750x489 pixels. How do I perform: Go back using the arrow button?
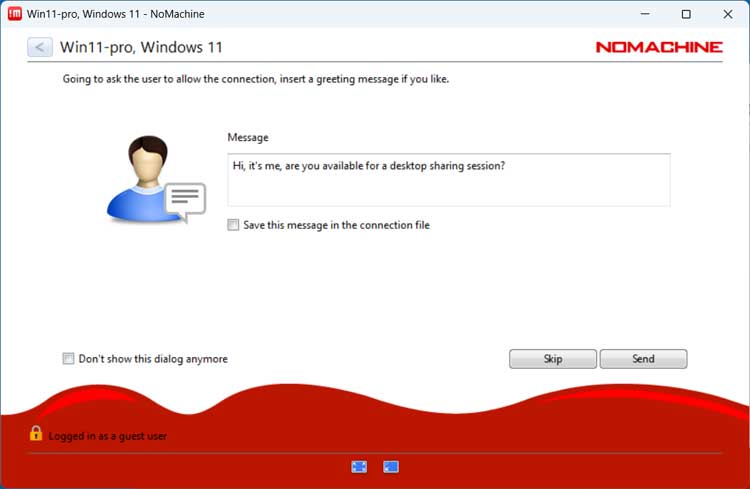[x=40, y=47]
